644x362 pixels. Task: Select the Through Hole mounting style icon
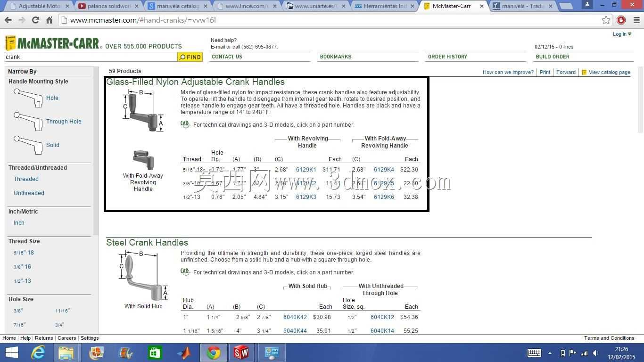28,122
